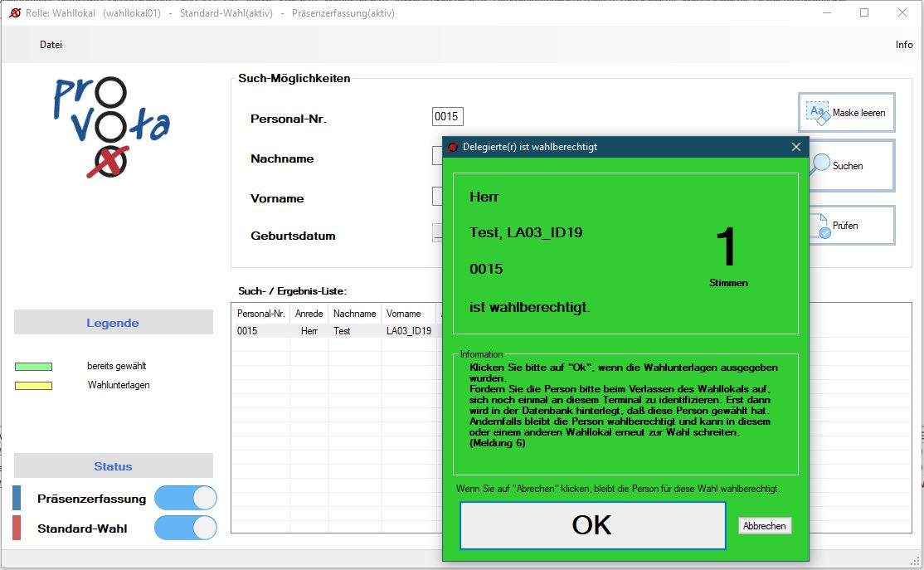Image resolution: width=924 pixels, height=570 pixels.
Task: Click the green 'bereits gewählt' legend swatch
Action: tap(33, 366)
